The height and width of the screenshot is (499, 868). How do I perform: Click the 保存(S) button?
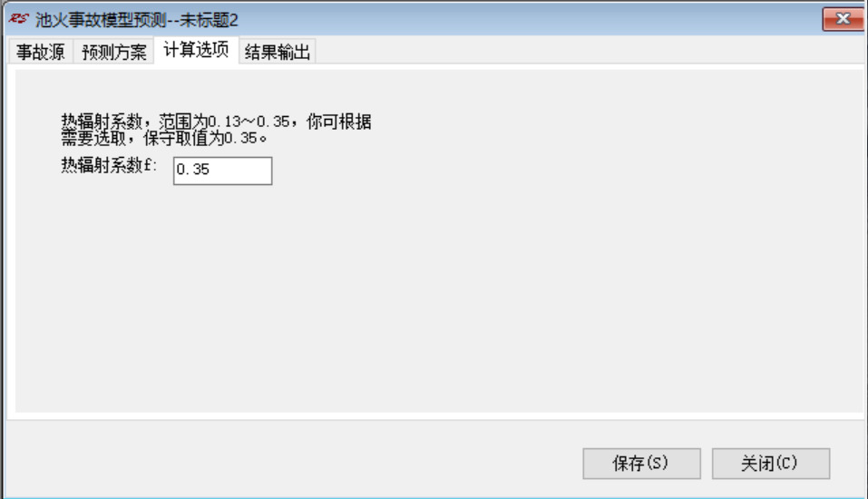point(641,463)
